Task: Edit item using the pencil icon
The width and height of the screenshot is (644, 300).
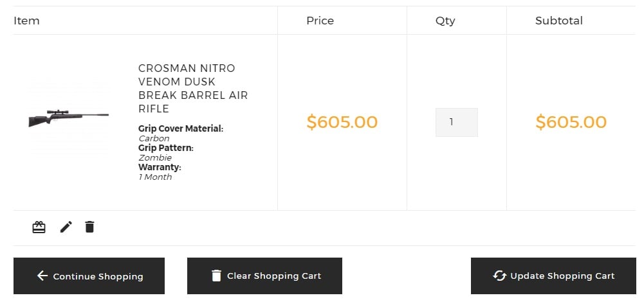Action: click(x=66, y=227)
